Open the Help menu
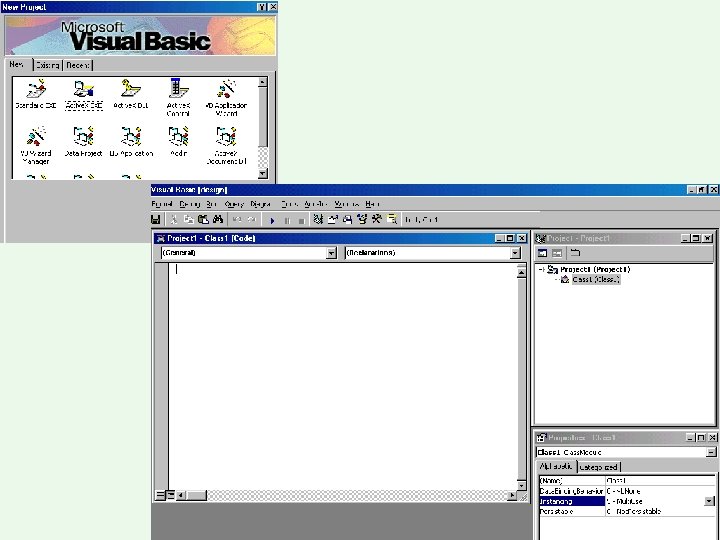Image resolution: width=720 pixels, height=540 pixels. (x=372, y=204)
